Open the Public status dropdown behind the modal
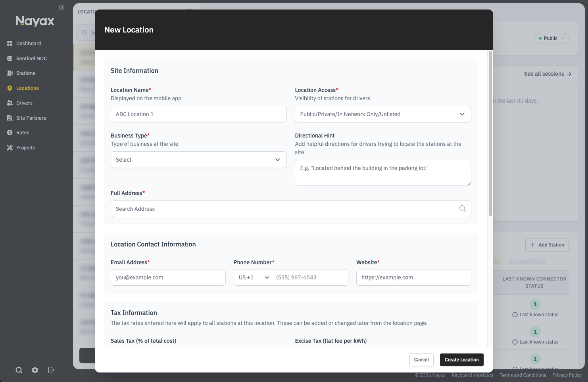 [552, 38]
